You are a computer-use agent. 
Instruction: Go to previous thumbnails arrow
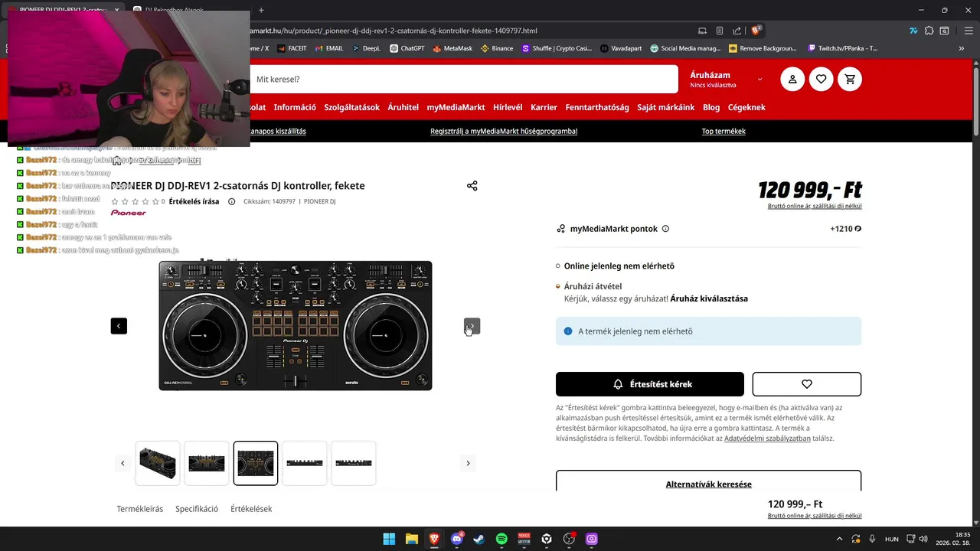[x=122, y=463]
